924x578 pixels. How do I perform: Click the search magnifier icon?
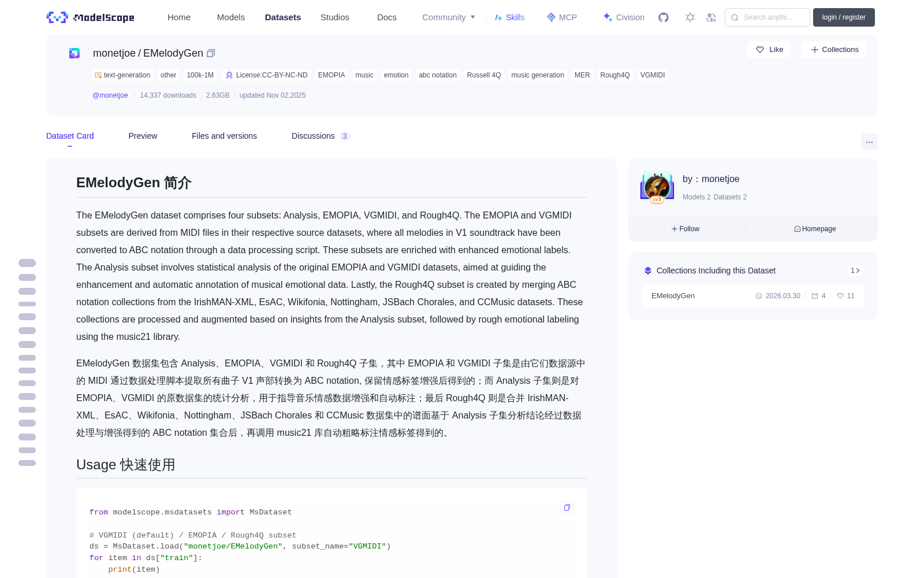735,17
